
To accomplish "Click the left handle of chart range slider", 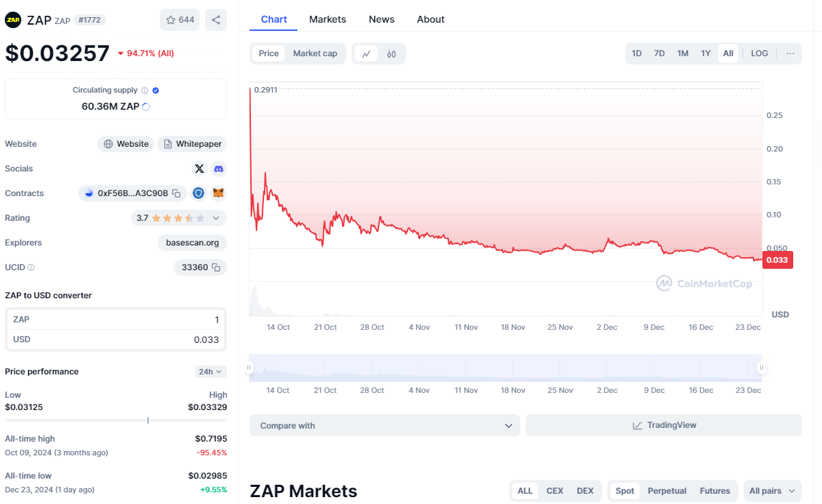I will click(250, 368).
